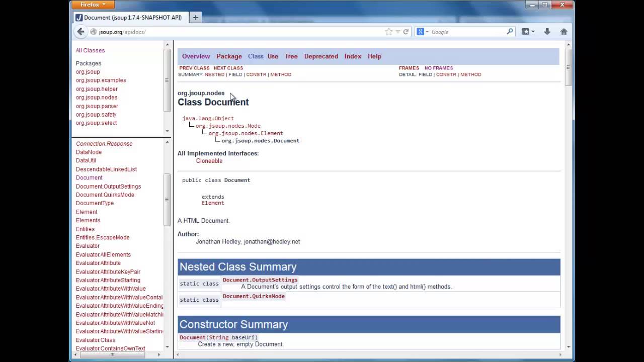The image size is (644, 362).
Task: Open Entities.EscapeMode class link
Action: tap(103, 237)
